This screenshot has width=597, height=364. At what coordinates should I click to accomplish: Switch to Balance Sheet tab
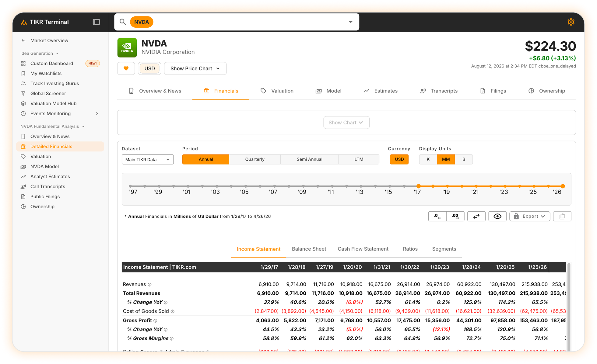[x=309, y=249]
